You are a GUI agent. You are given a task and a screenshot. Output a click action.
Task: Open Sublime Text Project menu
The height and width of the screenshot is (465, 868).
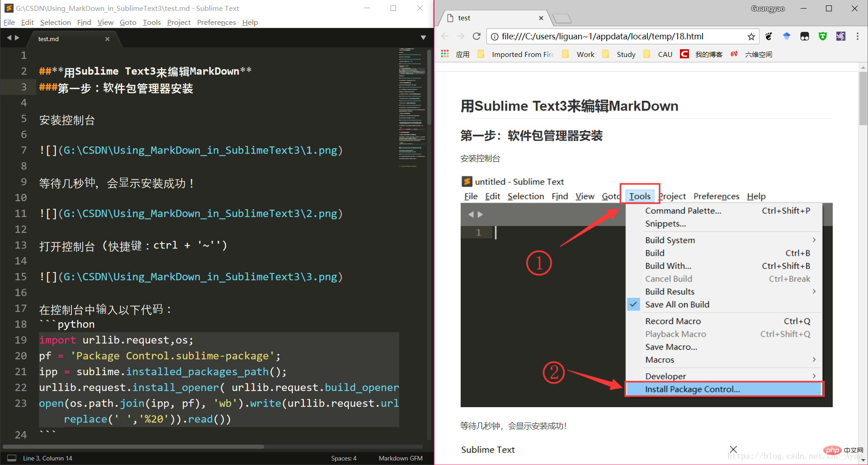click(x=179, y=22)
